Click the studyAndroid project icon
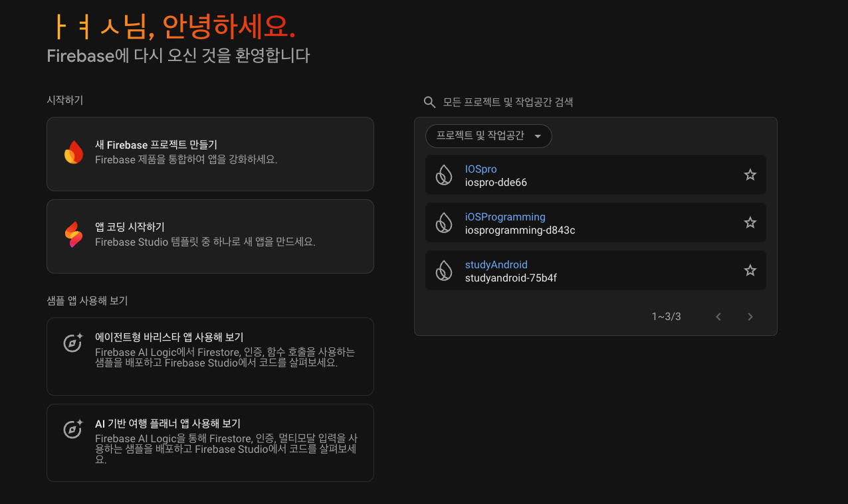The height and width of the screenshot is (504, 848). click(444, 270)
